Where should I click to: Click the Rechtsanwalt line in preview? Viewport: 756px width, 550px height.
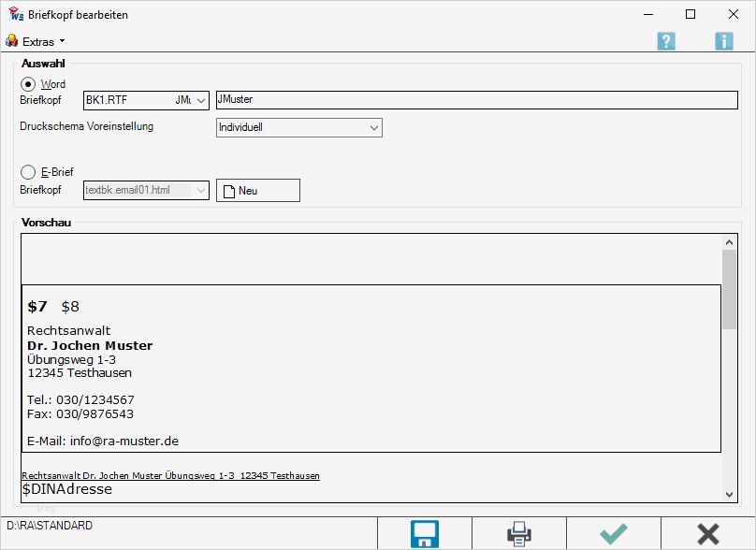(x=68, y=331)
